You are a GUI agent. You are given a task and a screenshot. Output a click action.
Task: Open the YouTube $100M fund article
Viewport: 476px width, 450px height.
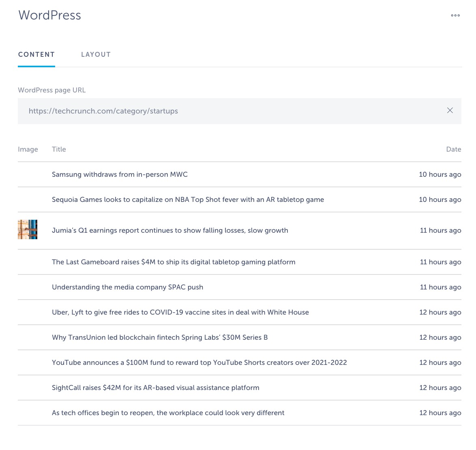(x=199, y=362)
